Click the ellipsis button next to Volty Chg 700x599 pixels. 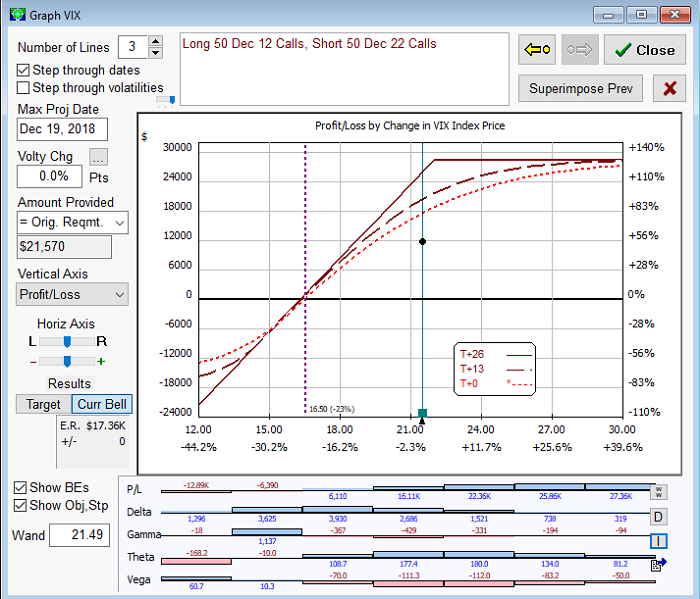click(97, 157)
